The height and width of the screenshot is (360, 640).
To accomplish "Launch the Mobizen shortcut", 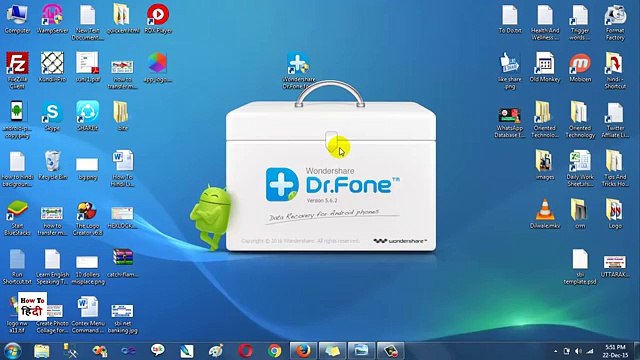I will pyautogui.click(x=580, y=67).
